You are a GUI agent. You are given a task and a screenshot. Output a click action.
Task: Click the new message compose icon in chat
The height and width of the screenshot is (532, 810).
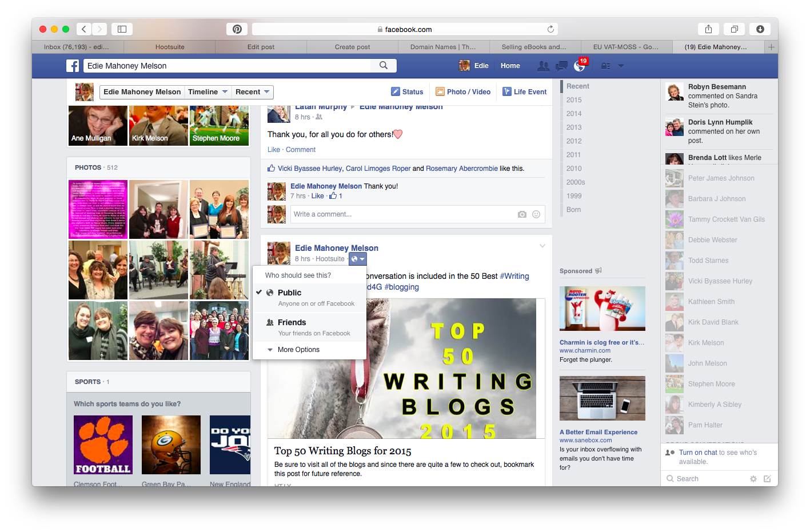[767, 479]
